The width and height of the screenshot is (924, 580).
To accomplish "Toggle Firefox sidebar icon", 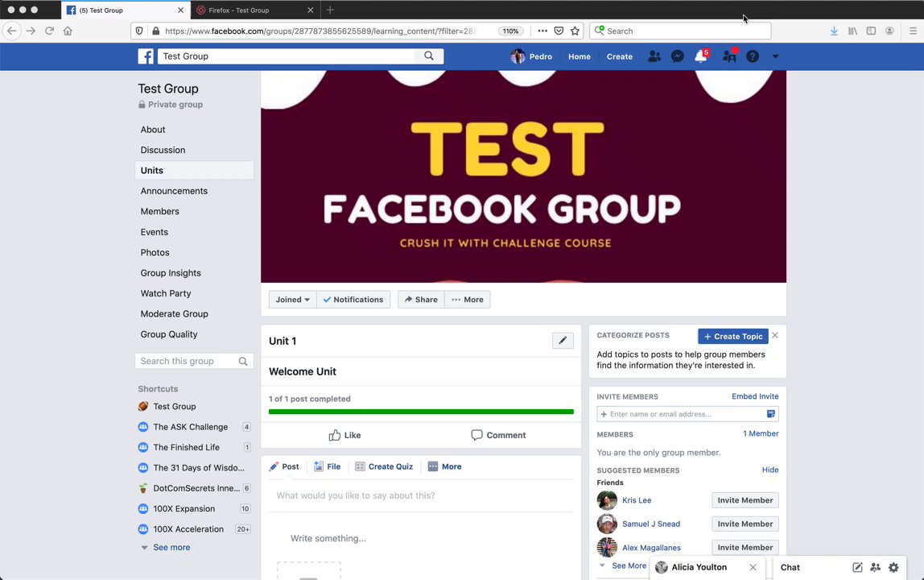I will click(x=871, y=31).
